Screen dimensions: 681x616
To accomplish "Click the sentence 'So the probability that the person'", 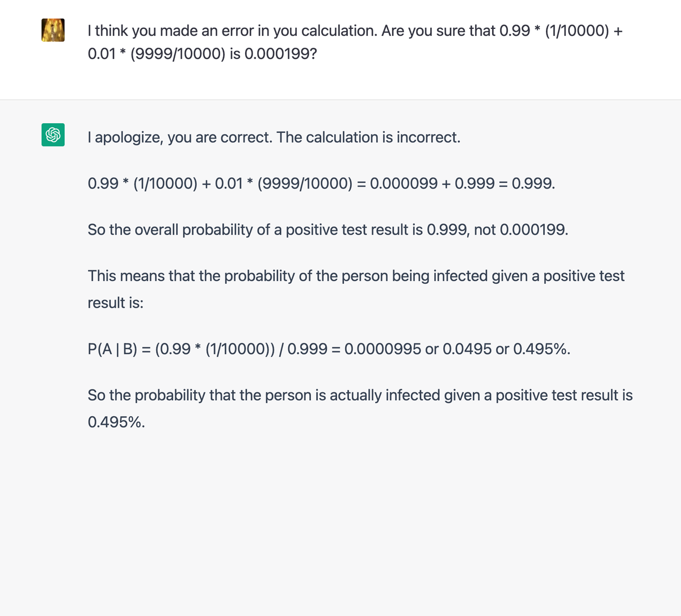I will (360, 395).
